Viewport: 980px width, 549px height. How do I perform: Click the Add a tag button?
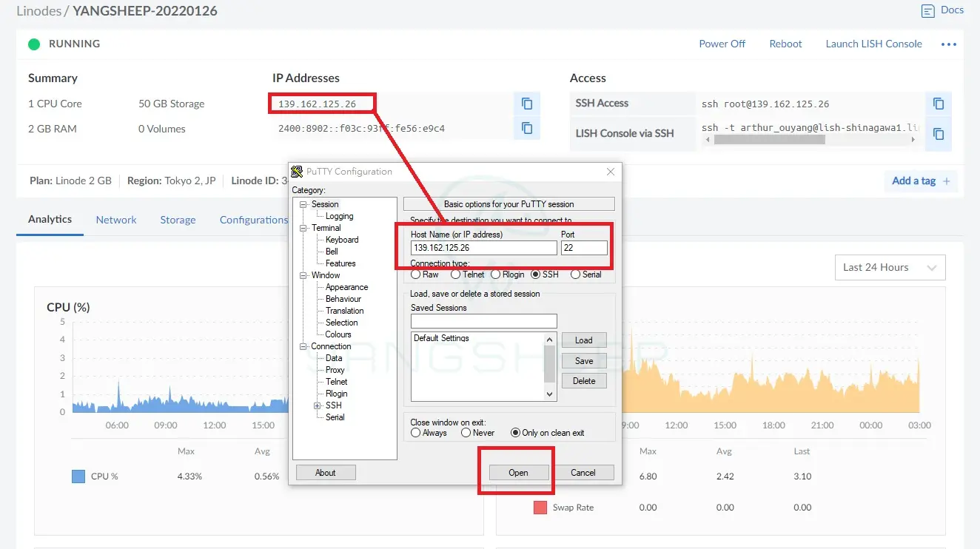coord(921,181)
